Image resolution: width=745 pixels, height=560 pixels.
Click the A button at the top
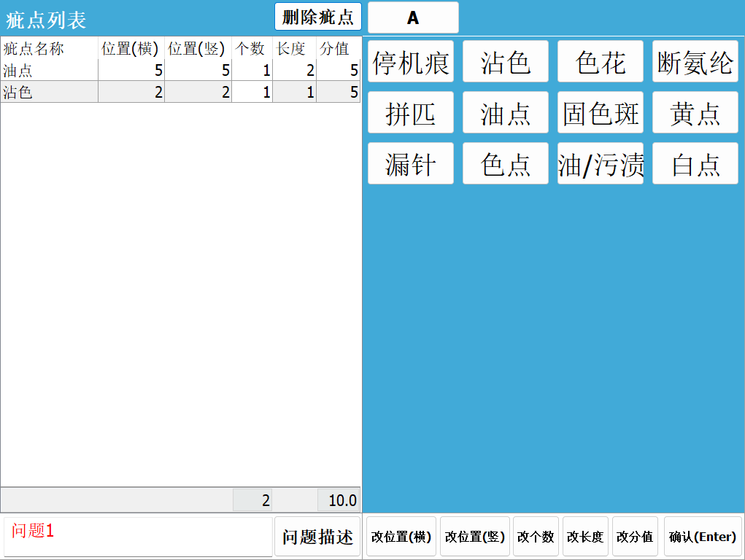click(x=413, y=17)
